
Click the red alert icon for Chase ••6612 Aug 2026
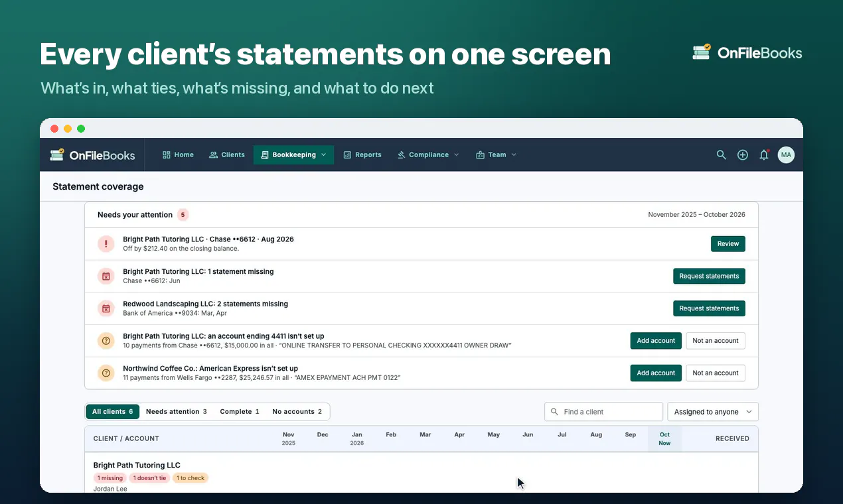tap(106, 244)
